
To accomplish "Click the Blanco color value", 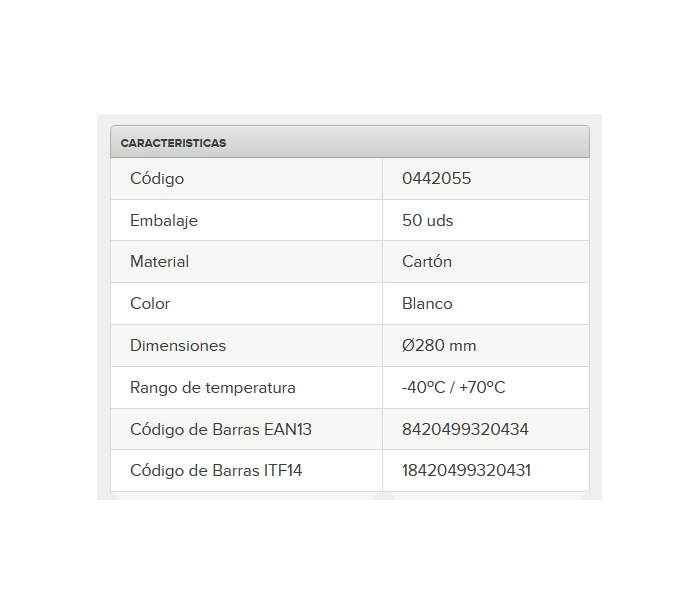I will click(427, 304).
